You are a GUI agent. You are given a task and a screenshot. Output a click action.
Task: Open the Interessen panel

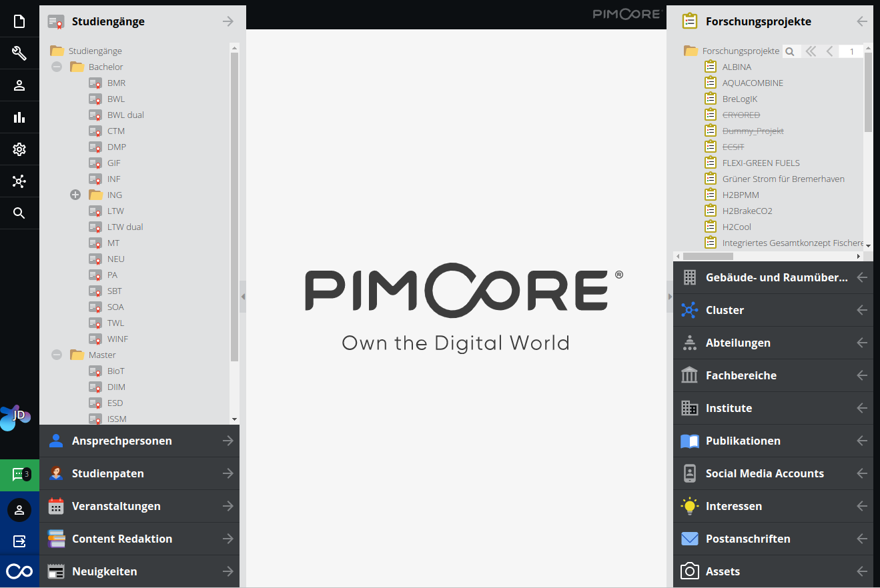(773, 506)
